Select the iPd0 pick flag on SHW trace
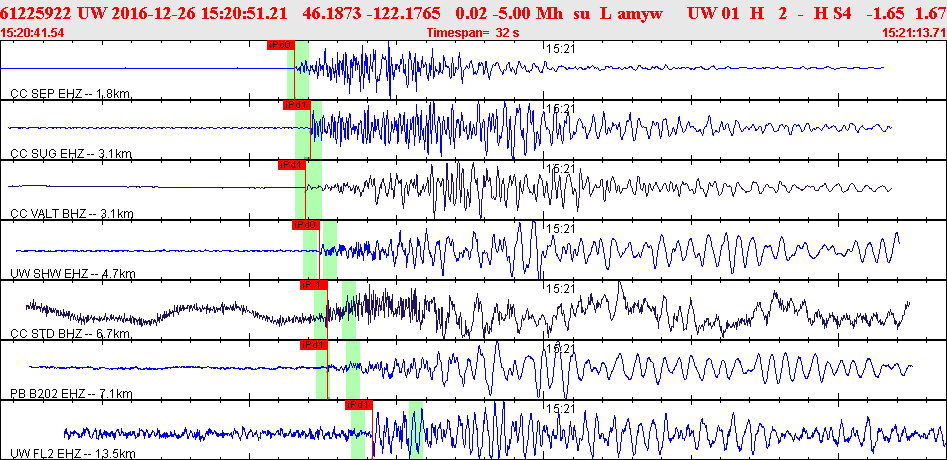Image resolution: width=947 pixels, height=460 pixels. click(305, 225)
